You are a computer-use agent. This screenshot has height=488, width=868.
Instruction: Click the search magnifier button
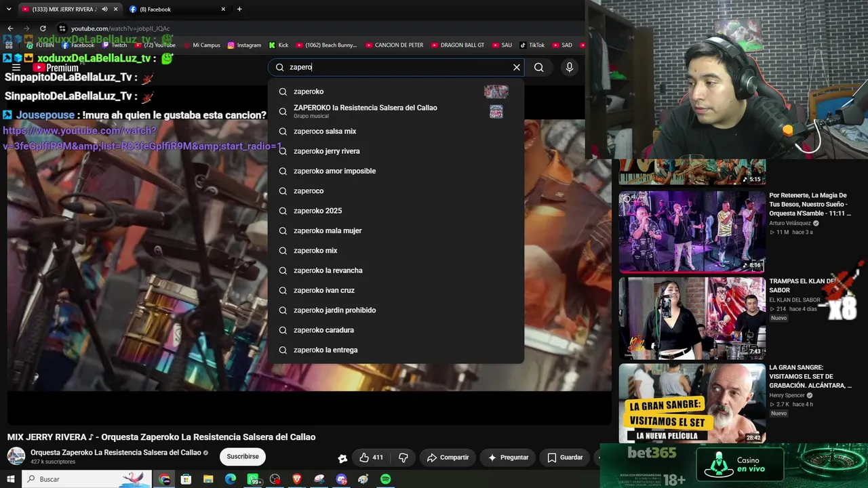538,67
